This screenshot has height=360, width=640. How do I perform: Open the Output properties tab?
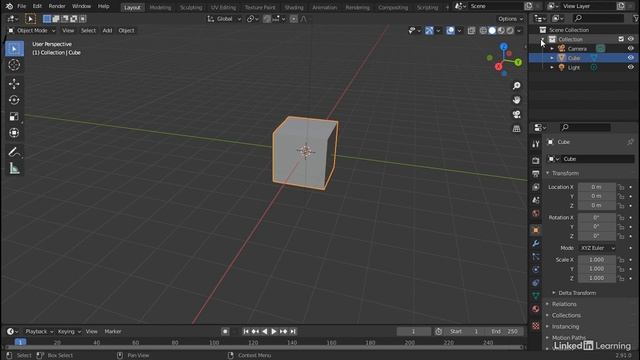tap(536, 173)
